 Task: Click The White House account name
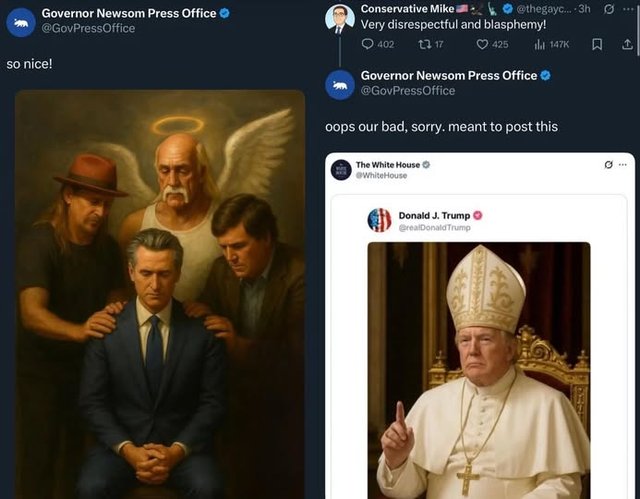click(x=387, y=164)
